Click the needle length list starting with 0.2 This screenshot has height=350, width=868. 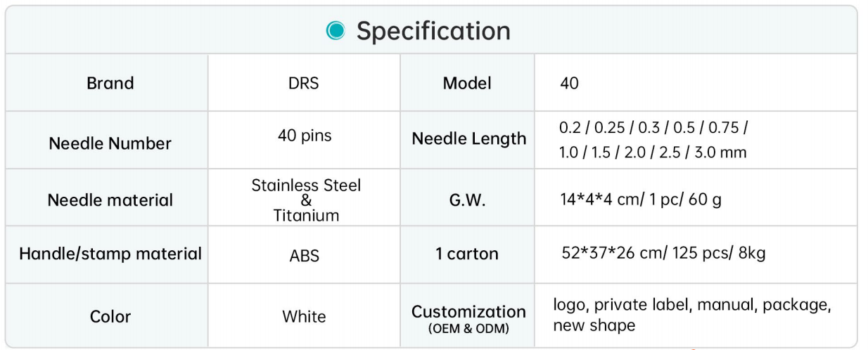click(x=653, y=141)
